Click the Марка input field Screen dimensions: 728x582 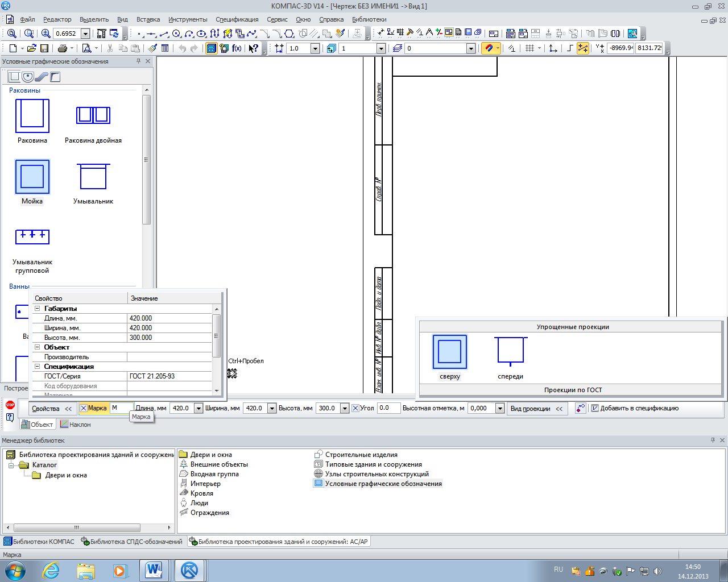[x=122, y=408]
